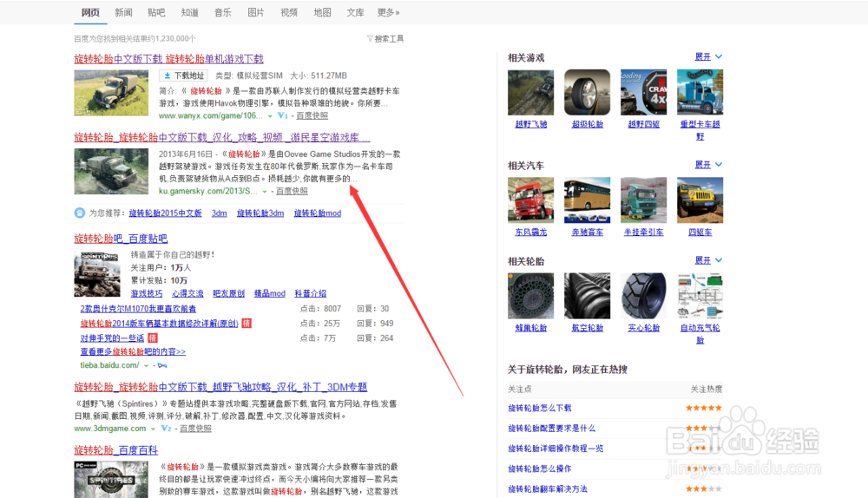The width and height of the screenshot is (868, 498).
Task: Open 百度快照 for the wanyx result
Action: (x=312, y=115)
